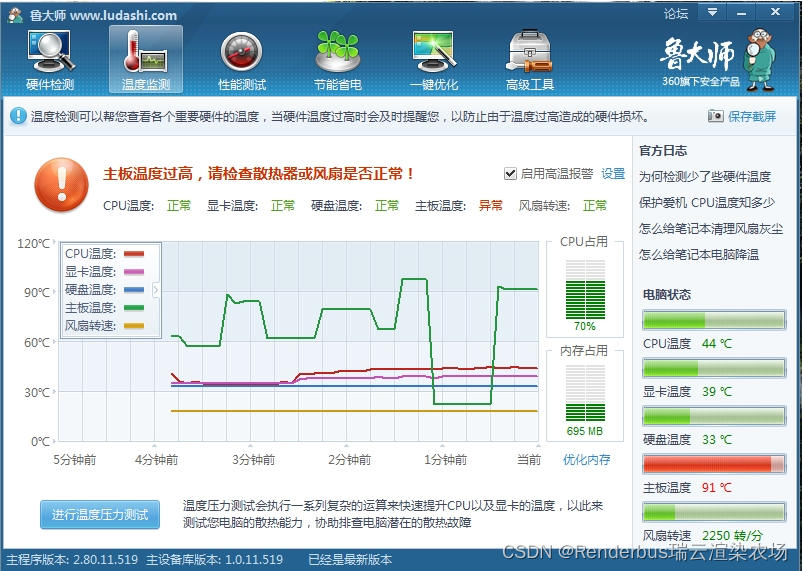The image size is (803, 571).
Task: Click the 主板温度过高 warning headline
Action: coord(259,174)
